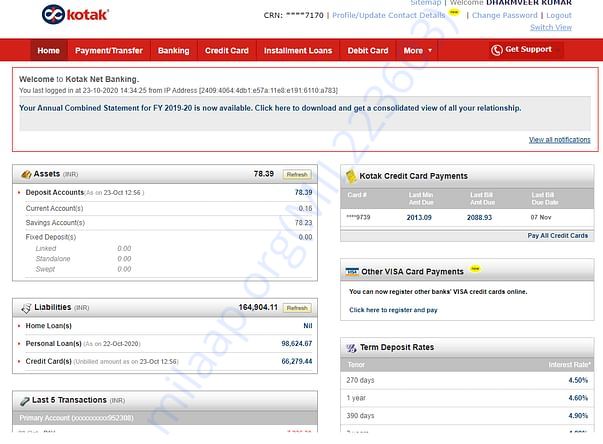Click card number ending 9739

point(358,218)
